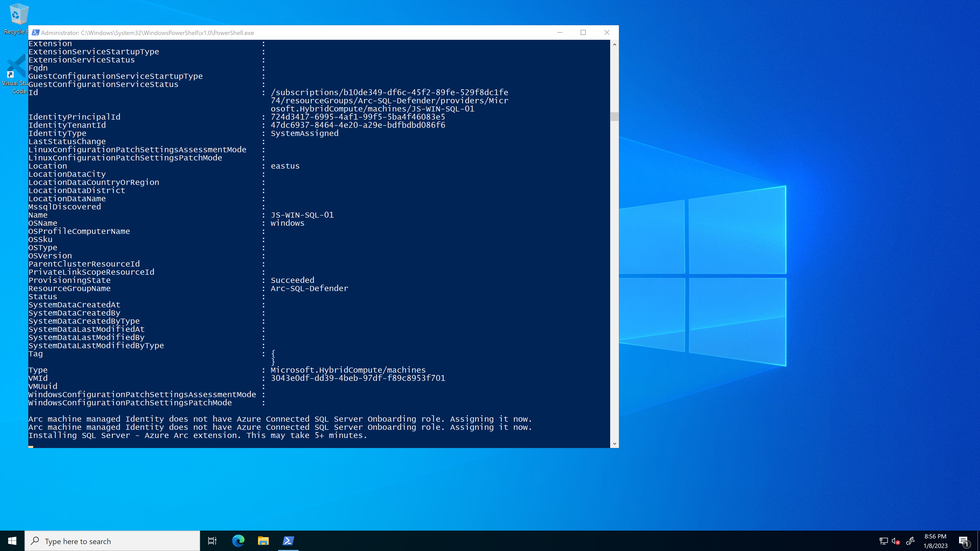Viewport: 980px width, 551px height.
Task: Click the PowerShell icon in window title bar
Action: tap(35, 33)
